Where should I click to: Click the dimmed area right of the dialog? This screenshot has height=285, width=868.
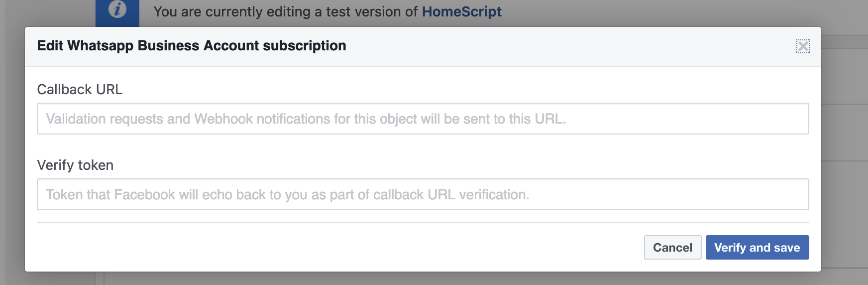[x=845, y=149]
